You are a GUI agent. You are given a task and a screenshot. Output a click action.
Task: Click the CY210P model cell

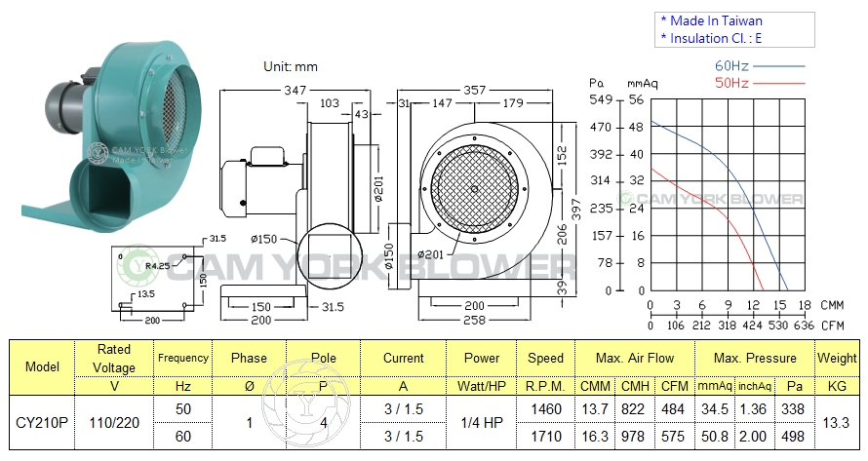(42, 423)
